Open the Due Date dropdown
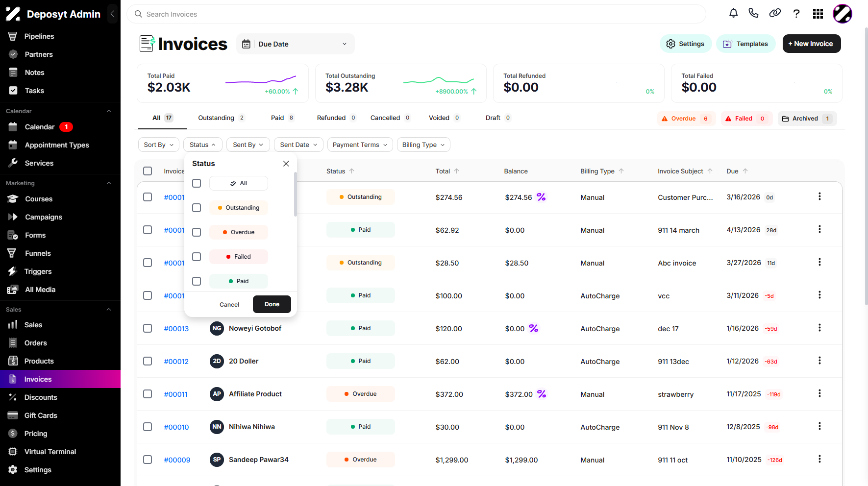The image size is (868, 486). pyautogui.click(x=296, y=44)
